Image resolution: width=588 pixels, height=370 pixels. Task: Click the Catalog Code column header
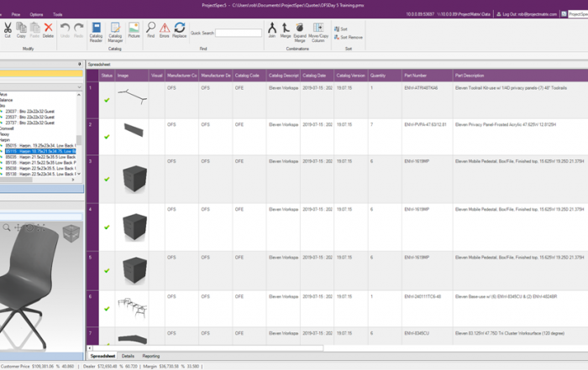(249, 76)
